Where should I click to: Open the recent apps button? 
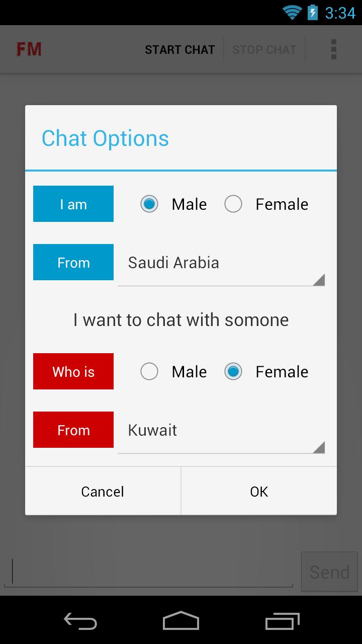pyautogui.click(x=282, y=621)
